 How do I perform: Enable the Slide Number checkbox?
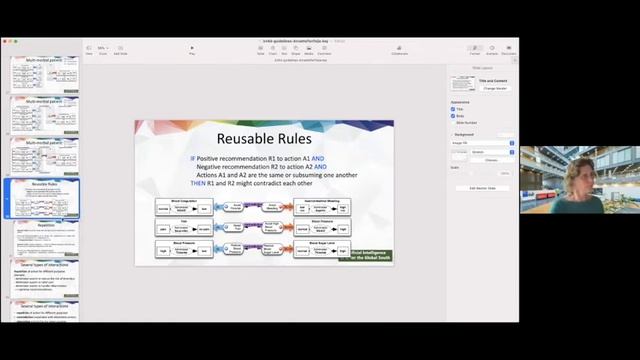click(x=453, y=122)
